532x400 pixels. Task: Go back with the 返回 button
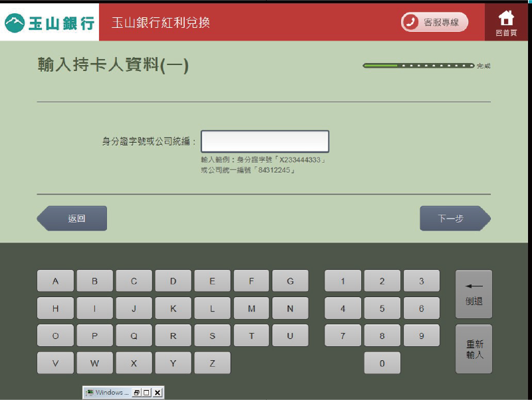click(72, 219)
